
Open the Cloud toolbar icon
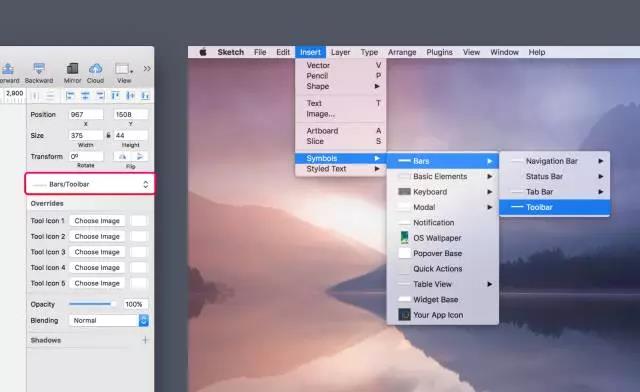[x=95, y=68]
